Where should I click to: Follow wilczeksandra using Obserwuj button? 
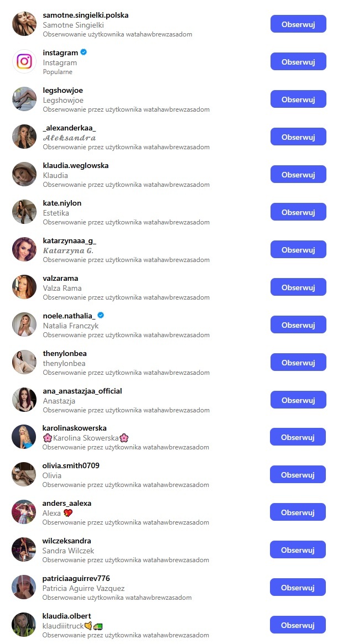pos(298,549)
